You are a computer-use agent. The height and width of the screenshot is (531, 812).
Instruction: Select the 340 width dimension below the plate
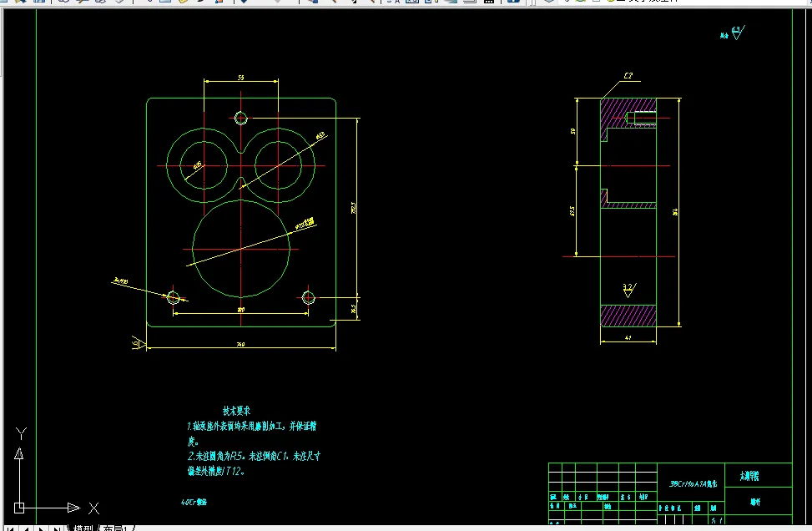tap(241, 344)
